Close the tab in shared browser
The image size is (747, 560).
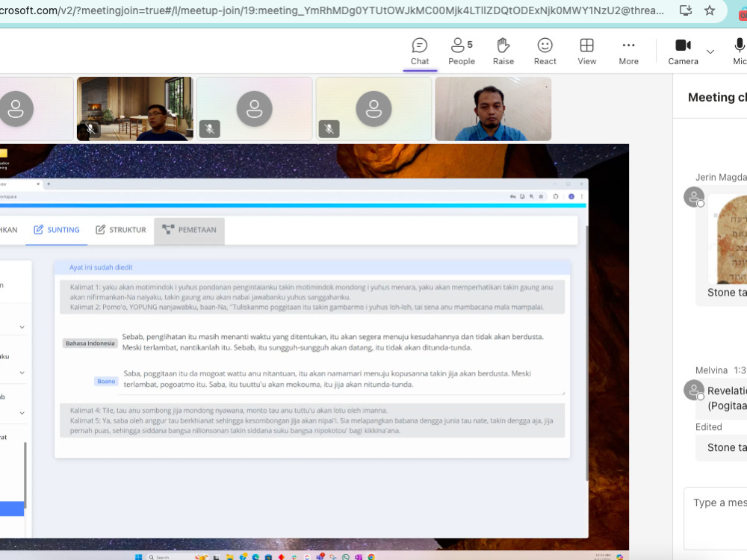pos(38,184)
